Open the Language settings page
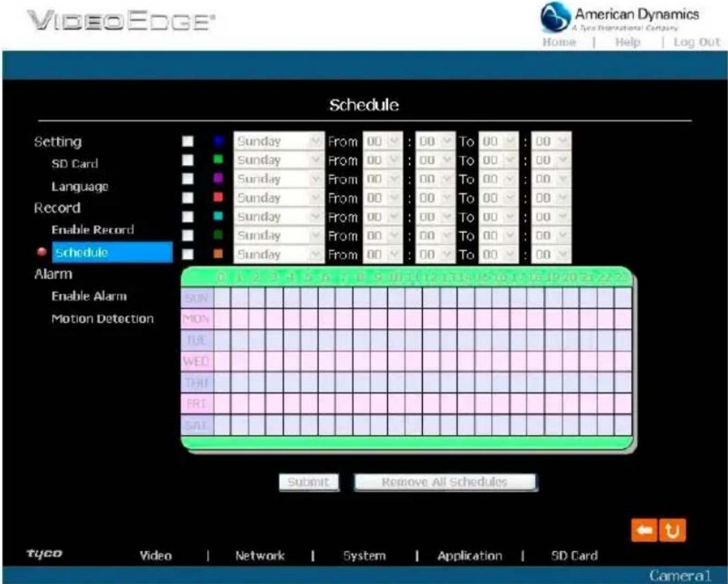 coord(80,187)
